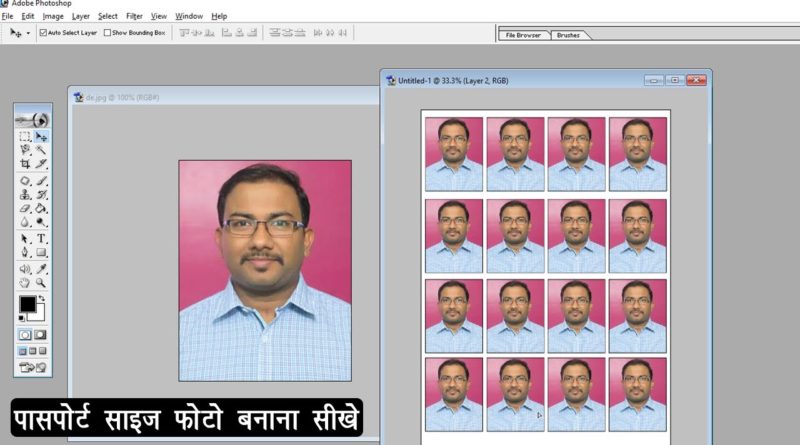The width and height of the screenshot is (800, 445).
Task: Open the Image menu
Action: [x=53, y=17]
